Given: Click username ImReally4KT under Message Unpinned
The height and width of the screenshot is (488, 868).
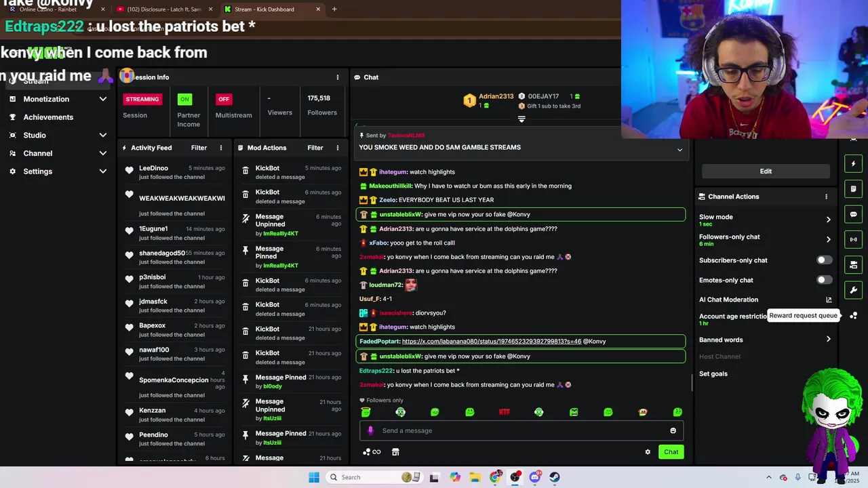Looking at the screenshot, I should click(281, 233).
